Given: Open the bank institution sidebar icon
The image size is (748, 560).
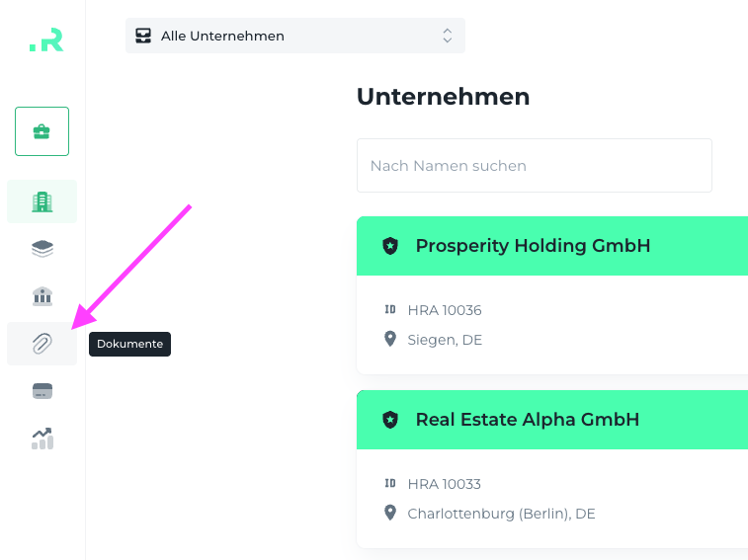Looking at the screenshot, I should pyautogui.click(x=42, y=296).
